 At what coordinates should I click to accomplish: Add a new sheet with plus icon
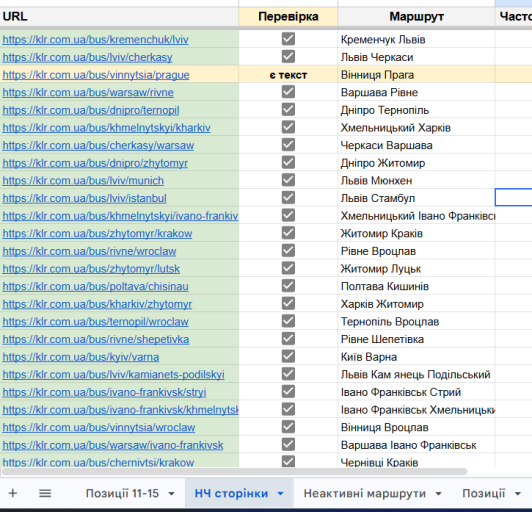pos(13,493)
